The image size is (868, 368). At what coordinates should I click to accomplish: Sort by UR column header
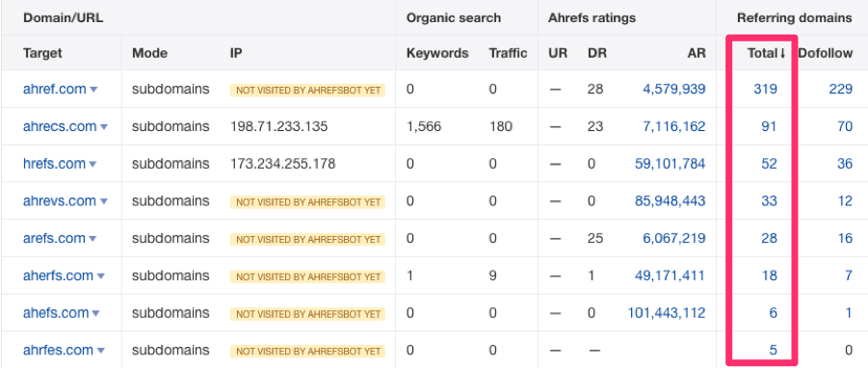pos(558,53)
